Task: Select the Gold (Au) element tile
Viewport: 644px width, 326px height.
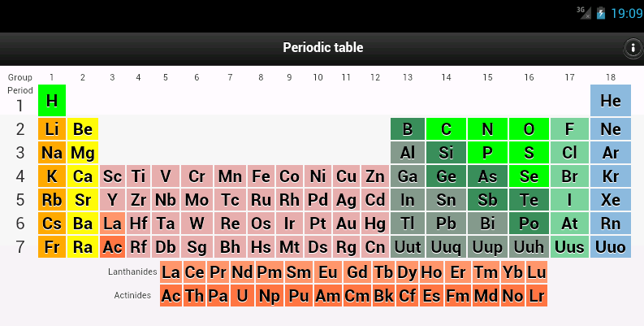Action: [x=347, y=224]
